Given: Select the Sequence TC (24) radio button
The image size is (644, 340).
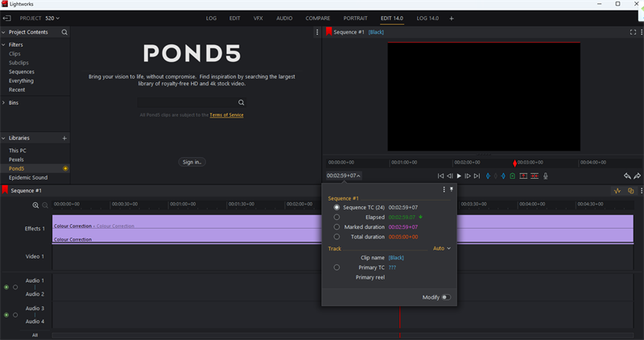Looking at the screenshot, I should 336,207.
